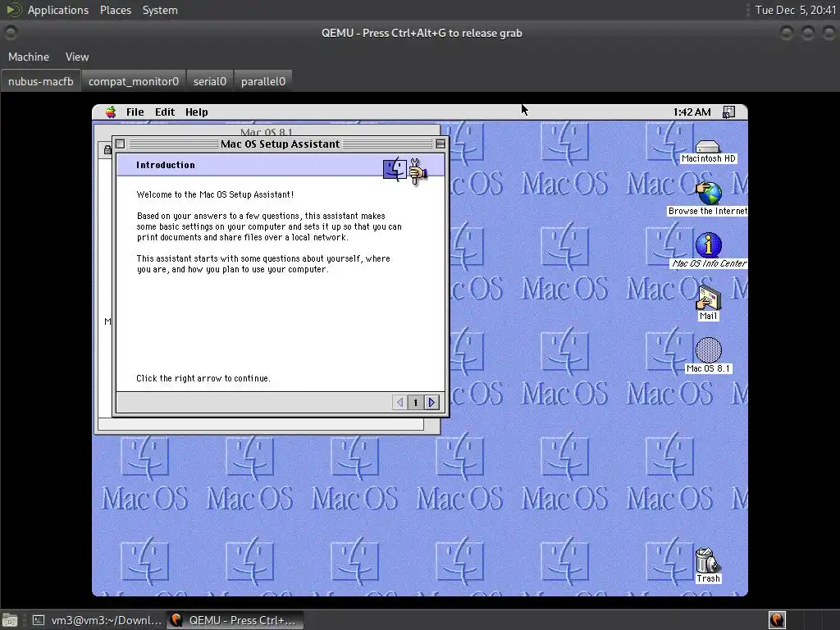Click the date and time in top panel
840x630 pixels.
795,10
